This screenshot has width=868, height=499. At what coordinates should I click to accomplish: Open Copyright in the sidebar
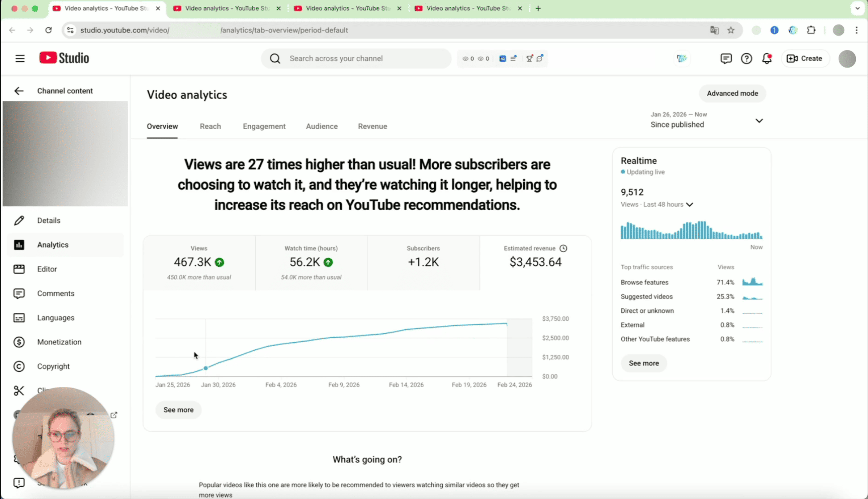coord(53,366)
